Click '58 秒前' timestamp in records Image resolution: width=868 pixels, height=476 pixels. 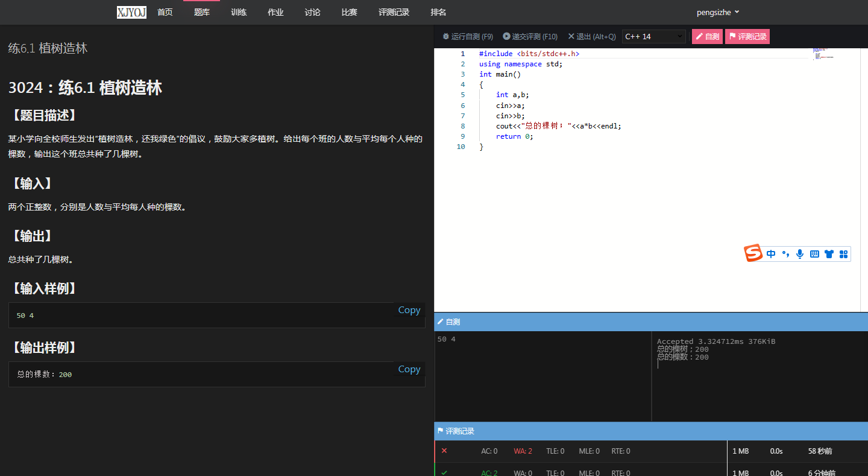(820, 451)
